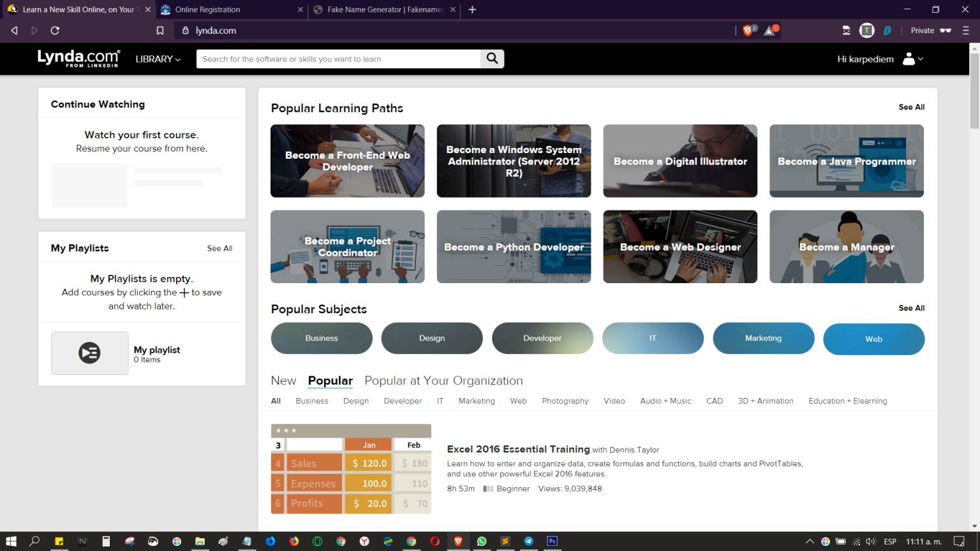
Task: Bookmark this page with bookmark icon
Action: pos(160,31)
